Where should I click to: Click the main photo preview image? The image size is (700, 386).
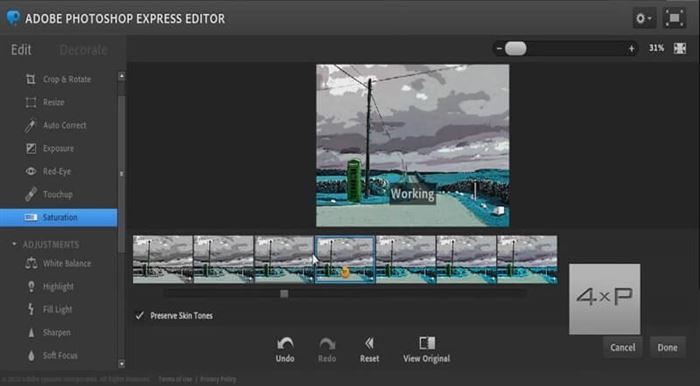(412, 145)
